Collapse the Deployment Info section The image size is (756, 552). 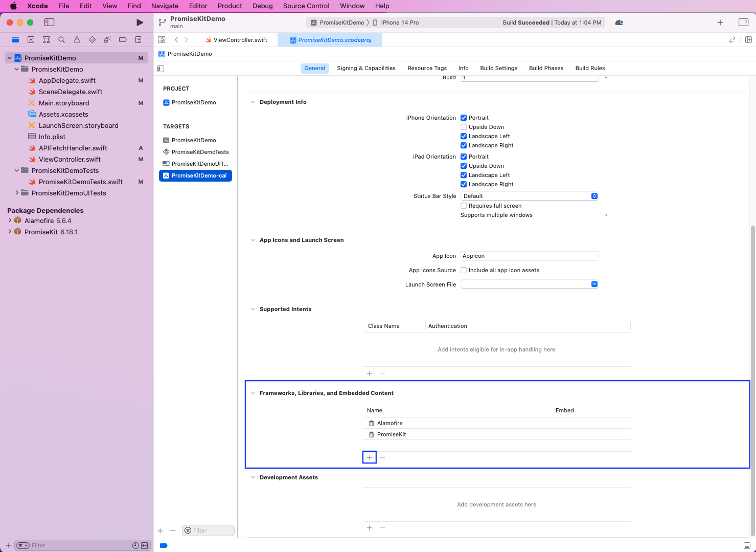pyautogui.click(x=253, y=102)
